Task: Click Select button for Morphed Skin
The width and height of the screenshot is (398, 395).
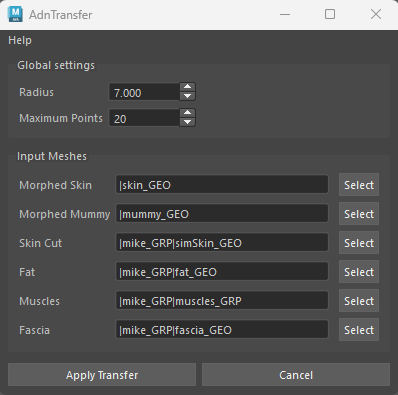Action: click(359, 185)
